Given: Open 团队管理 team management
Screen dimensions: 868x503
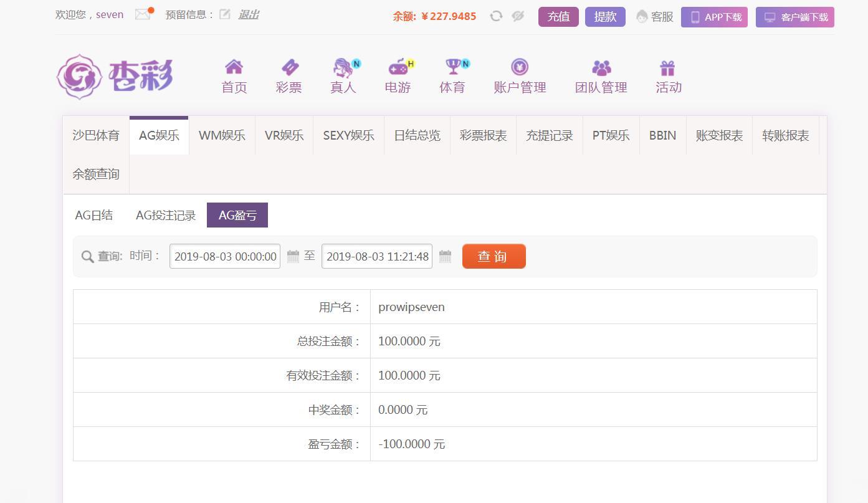Looking at the screenshot, I should [601, 77].
